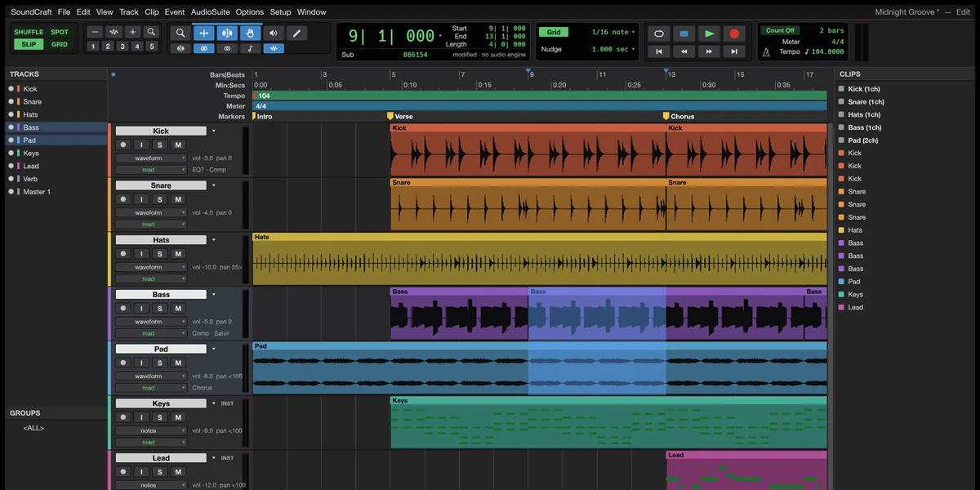Open Hats automation mode read dropdown

[x=151, y=278]
